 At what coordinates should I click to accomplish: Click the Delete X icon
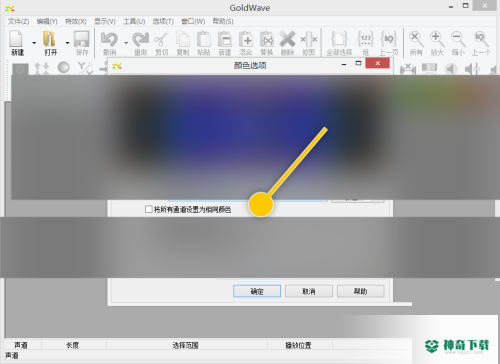[287, 39]
